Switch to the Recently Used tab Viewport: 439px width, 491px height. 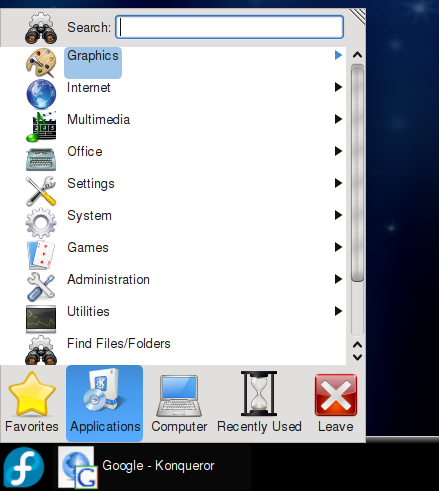coord(259,403)
